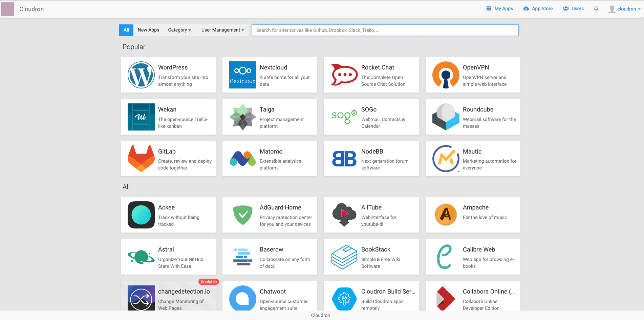Open the AdGuard Home app

(270, 215)
